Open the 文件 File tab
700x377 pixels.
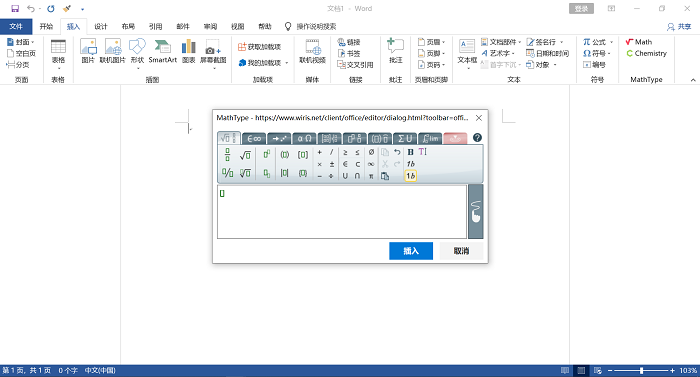click(16, 26)
